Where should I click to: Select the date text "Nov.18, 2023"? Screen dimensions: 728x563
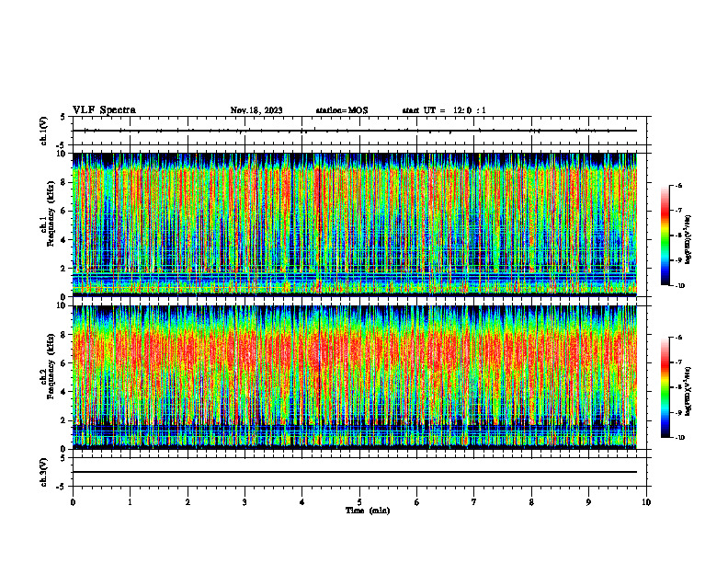[x=256, y=110]
